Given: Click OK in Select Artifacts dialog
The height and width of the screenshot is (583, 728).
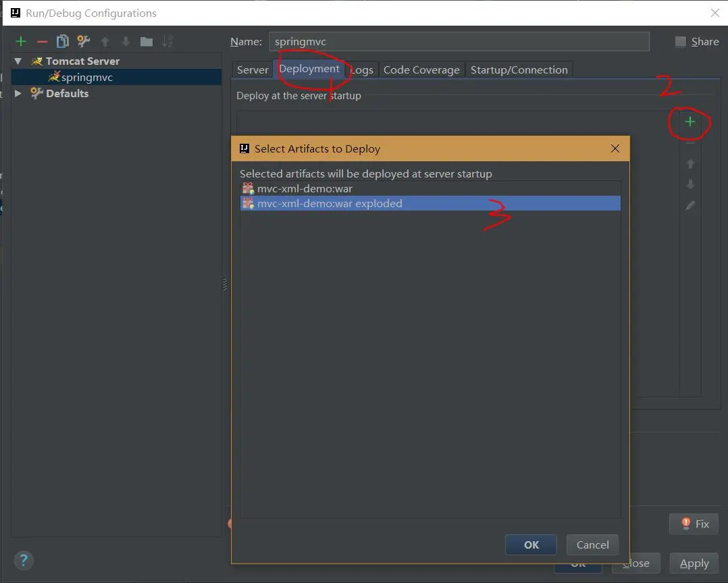Looking at the screenshot, I should coord(531,545).
